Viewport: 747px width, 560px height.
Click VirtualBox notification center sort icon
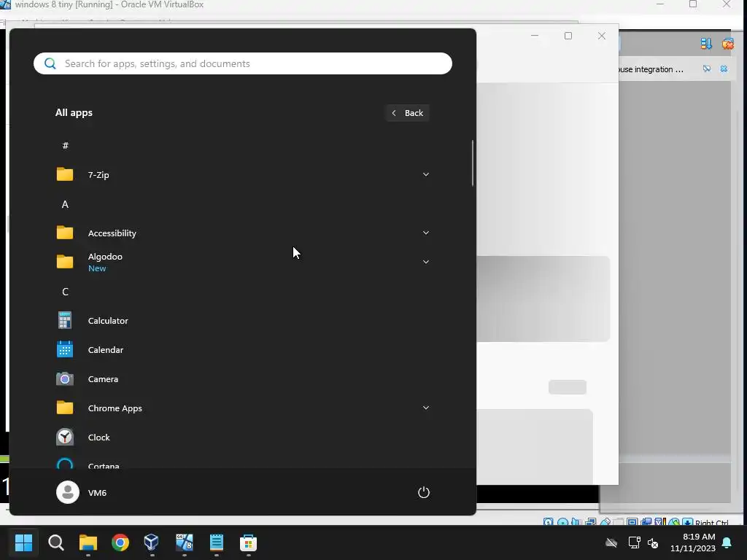706,44
